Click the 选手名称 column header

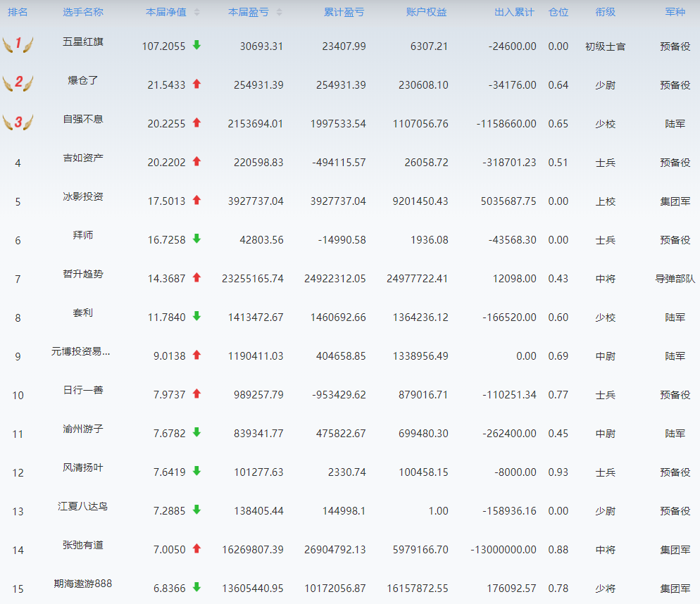click(x=83, y=13)
